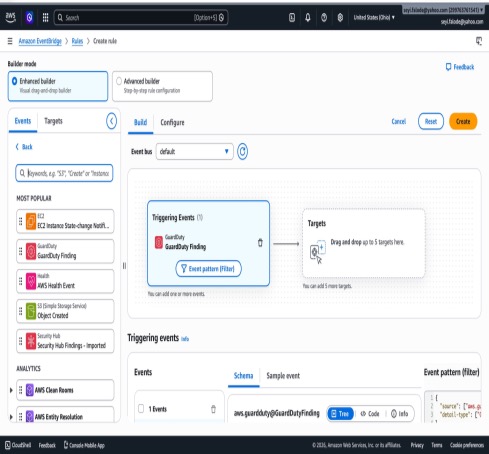489x454 pixels.
Task: Open the help question mark icon
Action: click(324, 17)
